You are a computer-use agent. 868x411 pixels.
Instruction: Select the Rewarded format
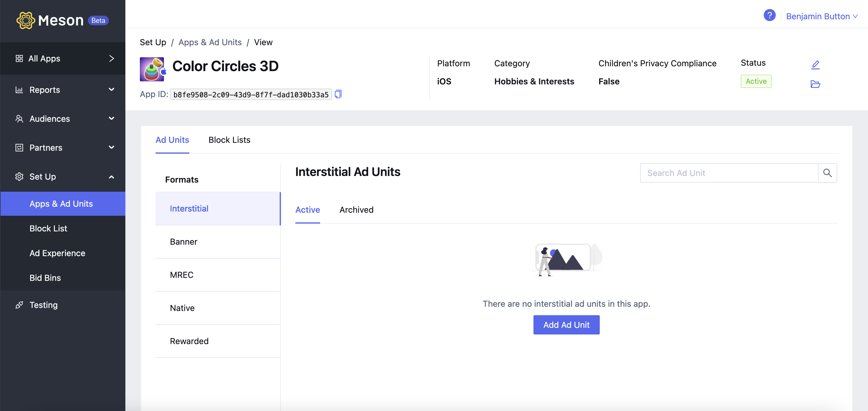click(x=218, y=341)
